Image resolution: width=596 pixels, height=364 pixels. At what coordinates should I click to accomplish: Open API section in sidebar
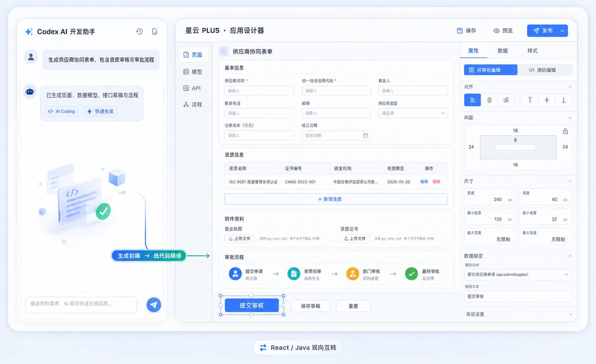click(x=192, y=88)
